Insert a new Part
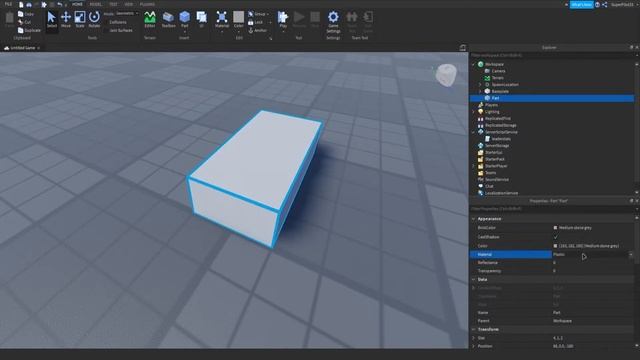The width and height of the screenshot is (640, 360). [184, 20]
